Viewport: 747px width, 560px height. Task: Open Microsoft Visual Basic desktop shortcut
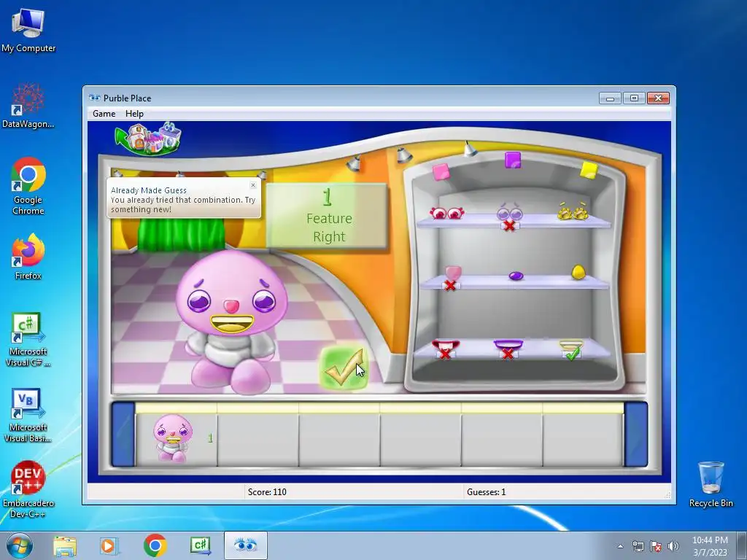click(x=28, y=416)
